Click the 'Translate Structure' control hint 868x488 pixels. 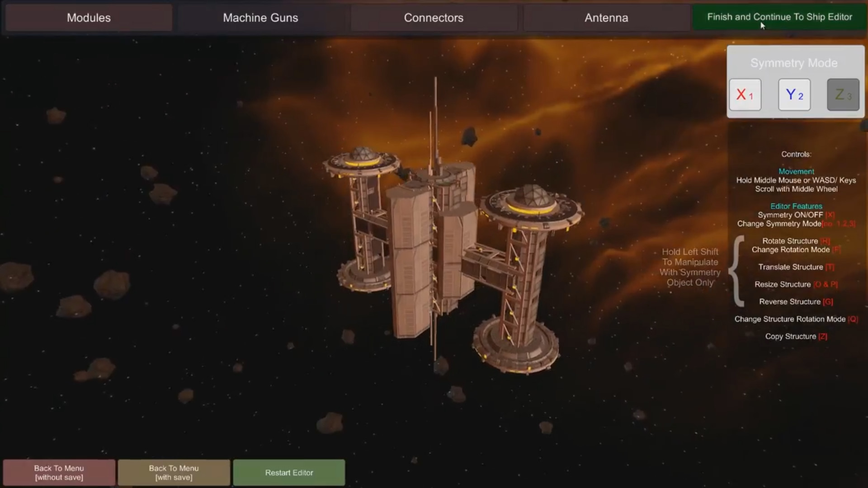pyautogui.click(x=796, y=267)
